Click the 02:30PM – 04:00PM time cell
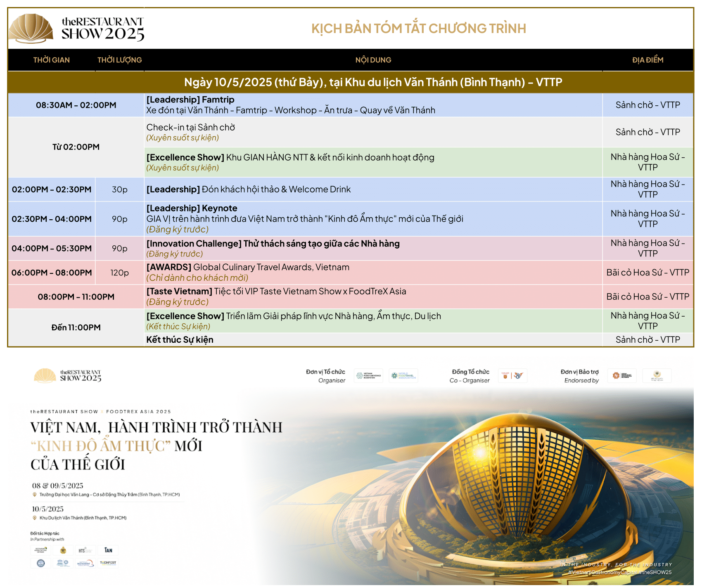702x588 pixels. pyautogui.click(x=52, y=219)
